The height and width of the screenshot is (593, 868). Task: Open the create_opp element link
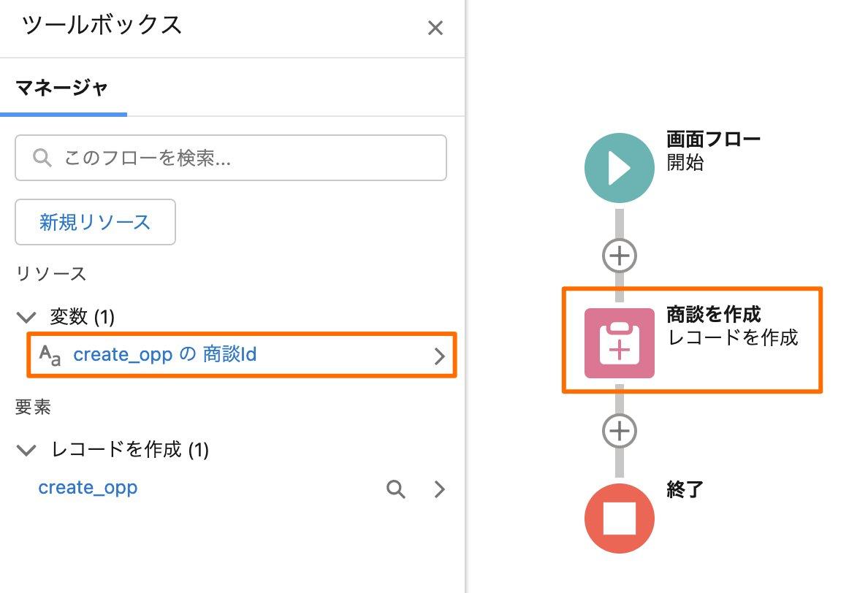tap(88, 487)
